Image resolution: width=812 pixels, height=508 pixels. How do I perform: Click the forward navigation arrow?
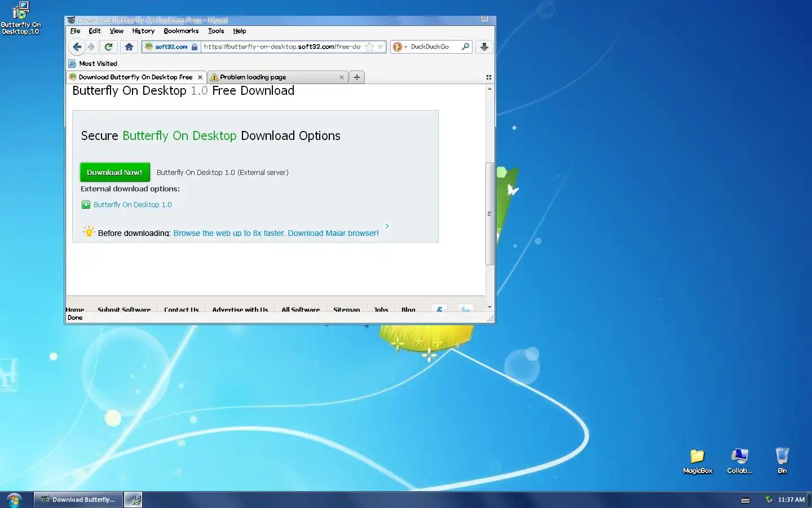coord(91,47)
